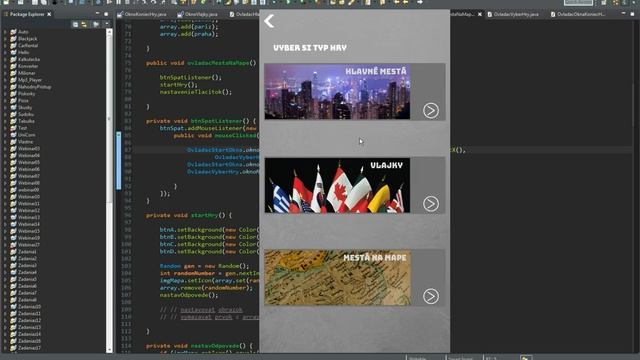This screenshot has height=360, width=640.
Task: Expand the Mp3_Player project
Action: pos(5,80)
